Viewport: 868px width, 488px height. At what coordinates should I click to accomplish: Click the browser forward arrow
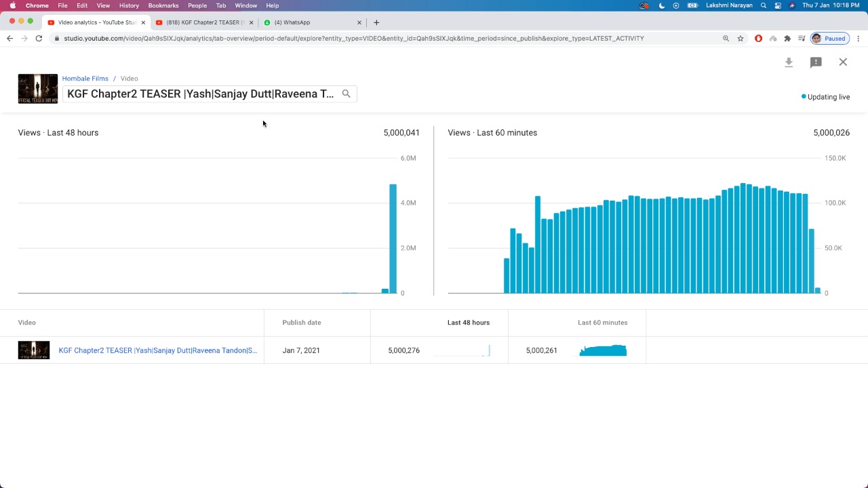[24, 39]
